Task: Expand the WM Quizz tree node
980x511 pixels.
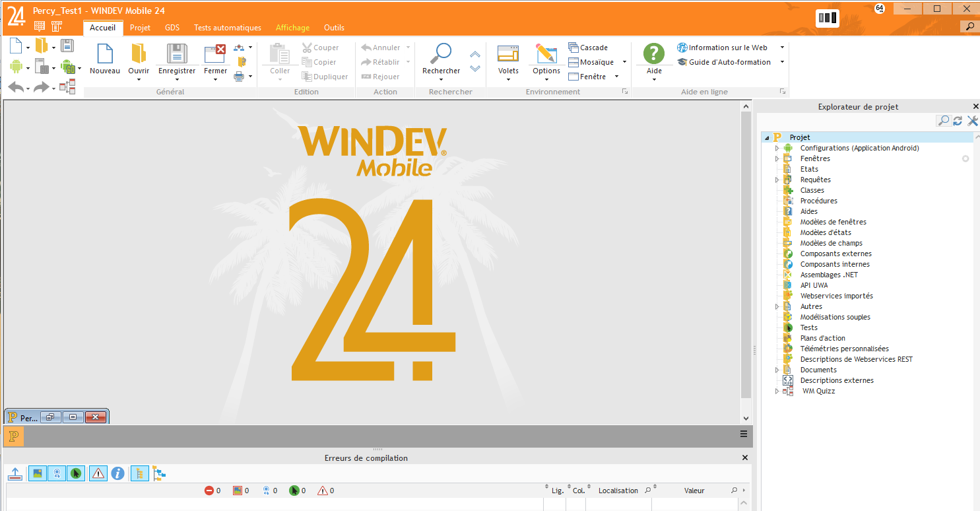Action: (x=777, y=391)
